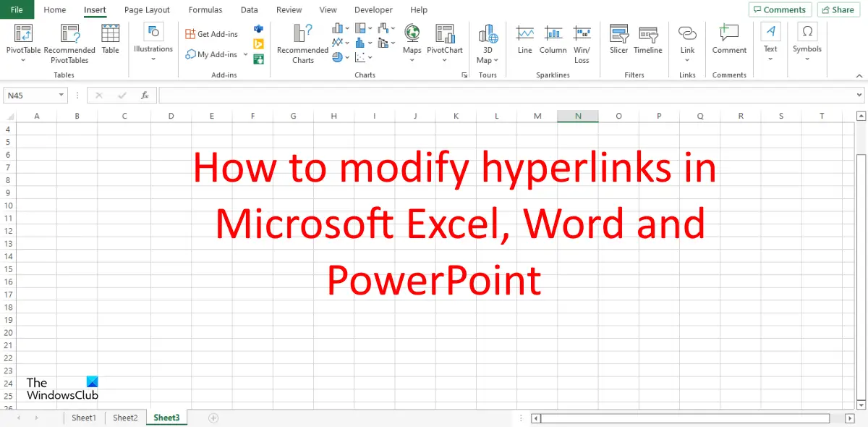Select the Sheet3 tab

click(x=166, y=418)
